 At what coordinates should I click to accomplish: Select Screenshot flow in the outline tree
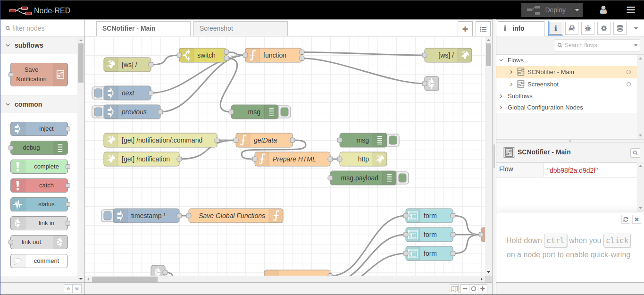point(543,84)
